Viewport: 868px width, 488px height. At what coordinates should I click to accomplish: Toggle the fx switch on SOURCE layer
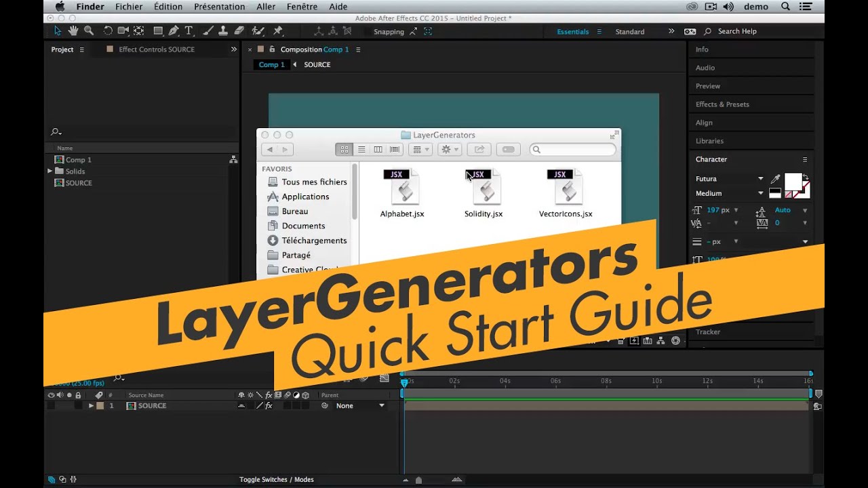[269, 406]
